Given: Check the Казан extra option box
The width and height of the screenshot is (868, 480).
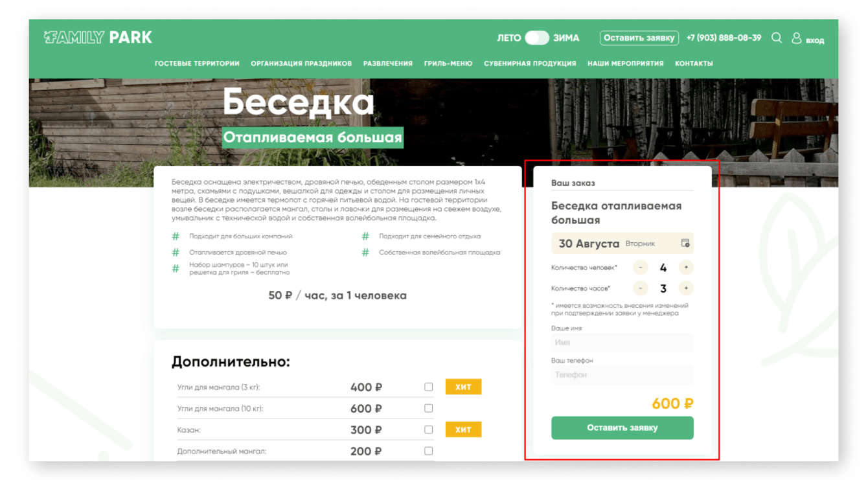Looking at the screenshot, I should click(x=429, y=429).
